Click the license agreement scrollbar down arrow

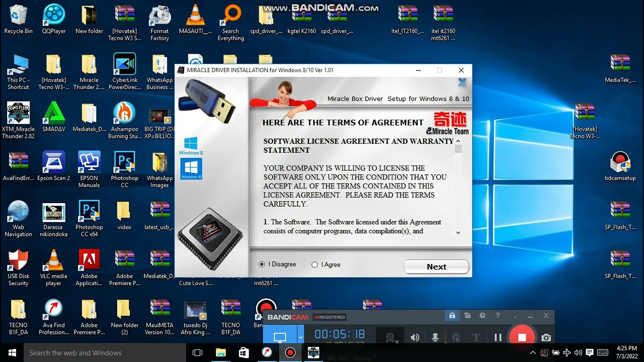click(x=458, y=232)
